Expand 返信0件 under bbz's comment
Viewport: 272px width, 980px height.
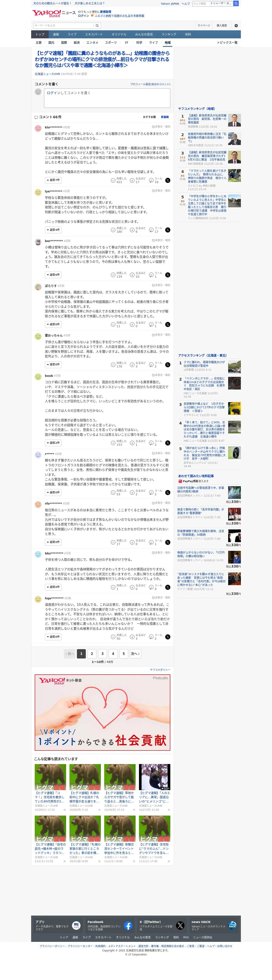click(x=53, y=587)
